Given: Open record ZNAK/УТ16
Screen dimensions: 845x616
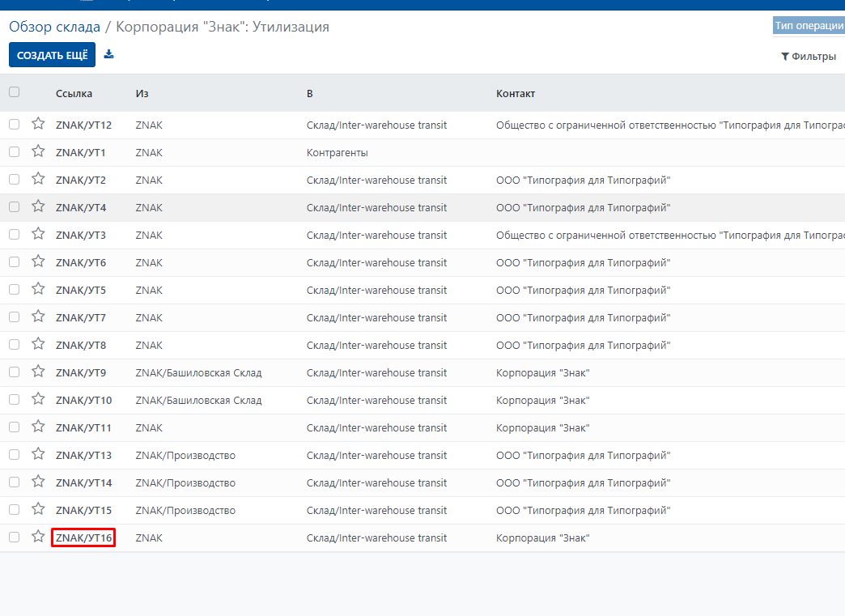Looking at the screenshot, I should coord(83,537).
